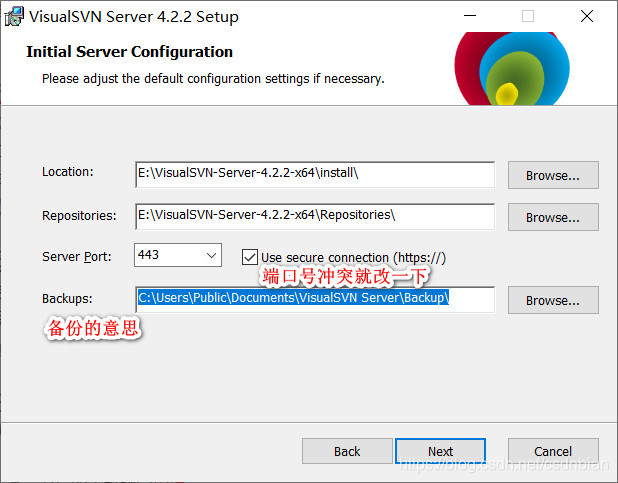Image resolution: width=618 pixels, height=483 pixels.
Task: Open the Server Port dropdown arrow
Action: [212, 255]
